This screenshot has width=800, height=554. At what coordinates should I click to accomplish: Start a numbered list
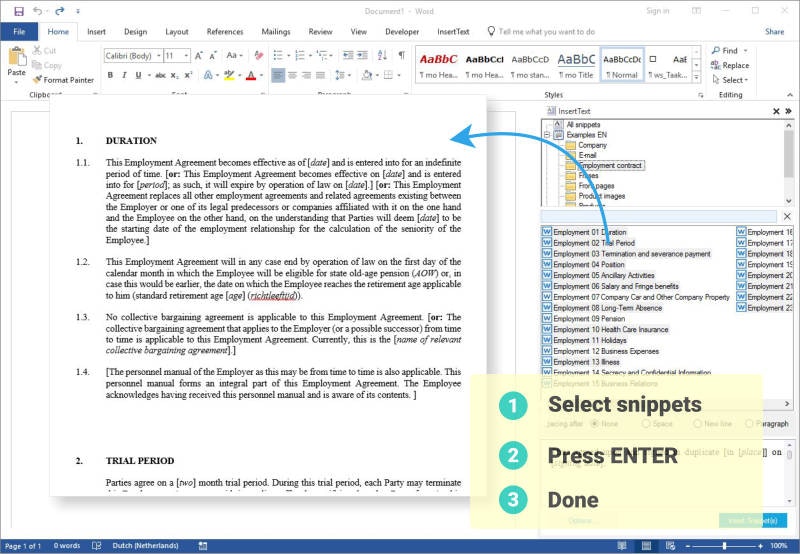[300, 55]
